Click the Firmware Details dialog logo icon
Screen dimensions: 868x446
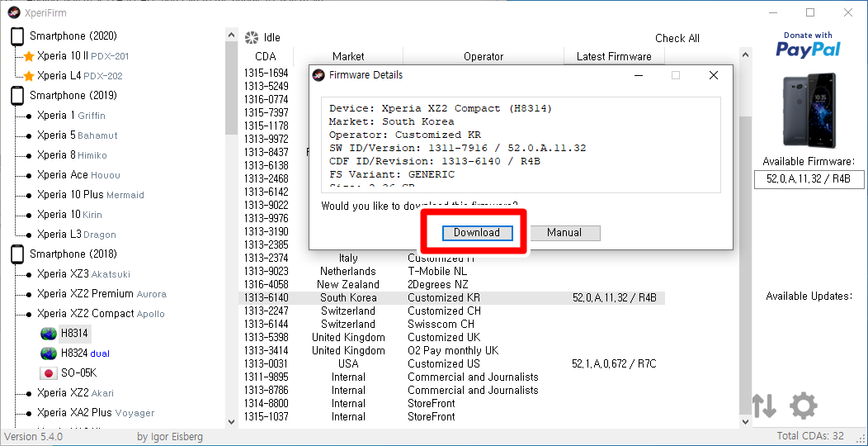(318, 75)
